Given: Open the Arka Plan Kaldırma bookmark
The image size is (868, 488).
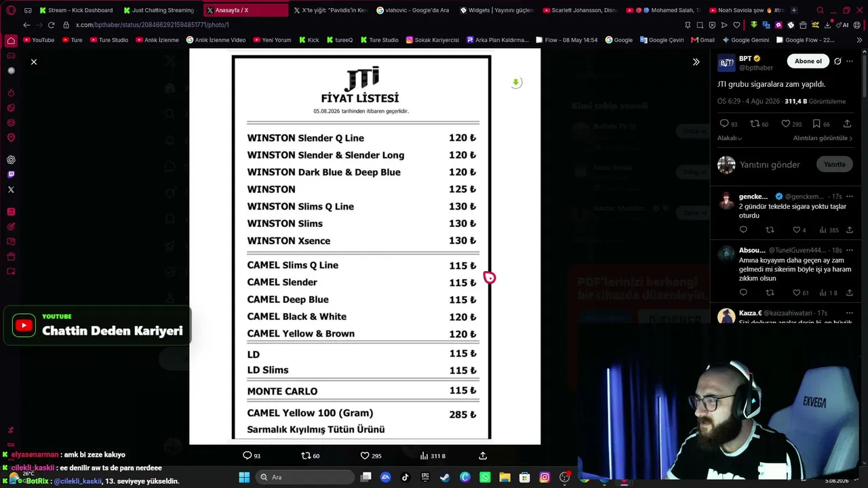Looking at the screenshot, I should pyautogui.click(x=497, y=40).
